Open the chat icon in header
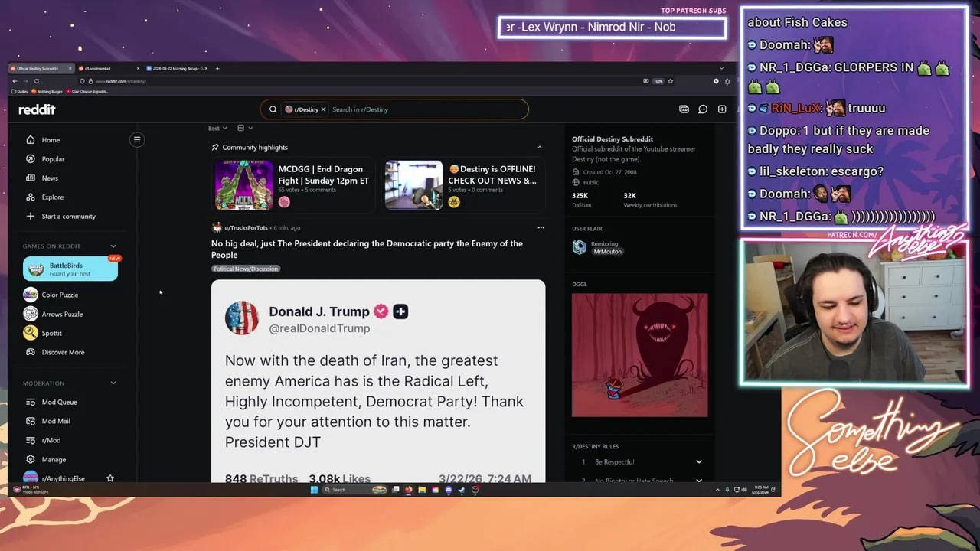Image resolution: width=980 pixels, height=551 pixels. pos(703,109)
